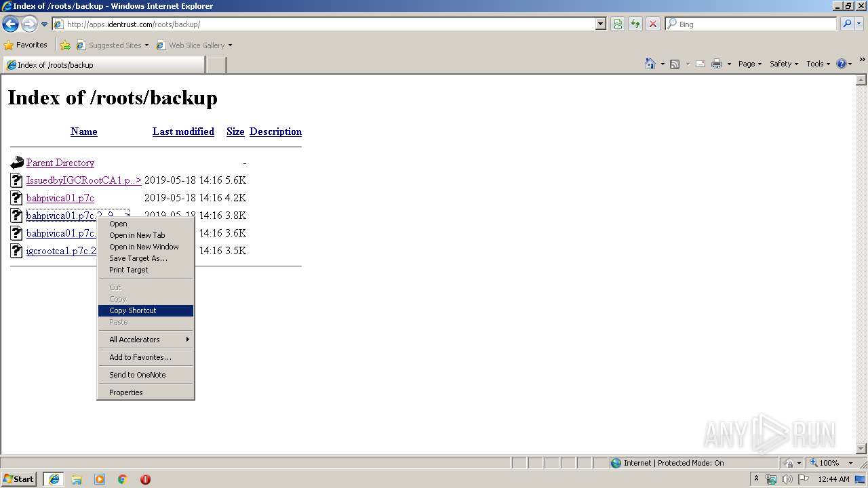Choose Send to OneNote
The height and width of the screenshot is (488, 868).
pyautogui.click(x=146, y=375)
